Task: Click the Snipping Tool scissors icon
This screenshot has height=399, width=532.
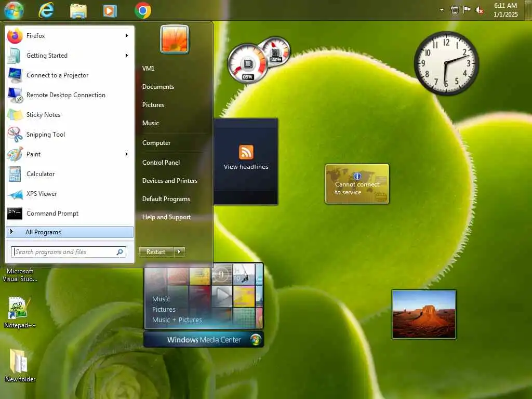Action: [15, 135]
